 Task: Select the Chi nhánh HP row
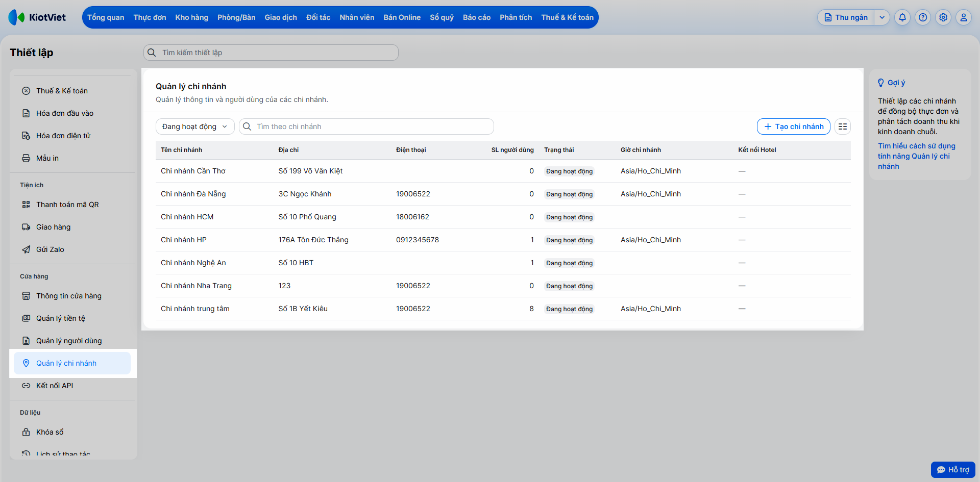coord(503,240)
